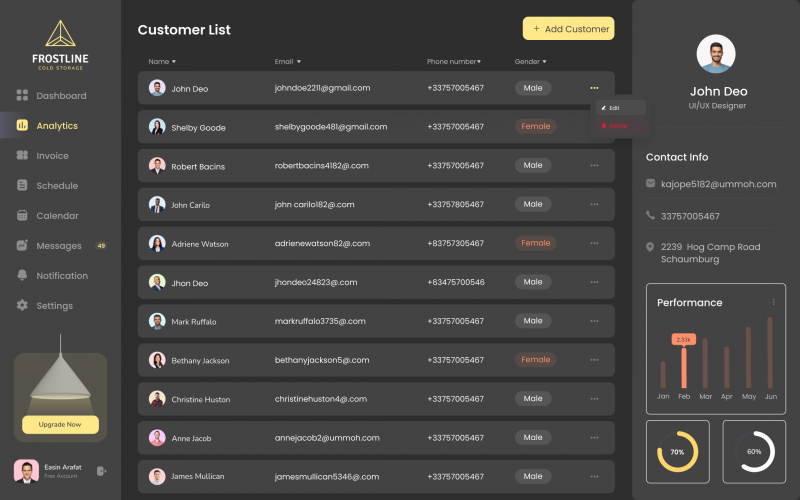This screenshot has width=800, height=500.
Task: Click the Upgrade Now button
Action: (x=60, y=424)
